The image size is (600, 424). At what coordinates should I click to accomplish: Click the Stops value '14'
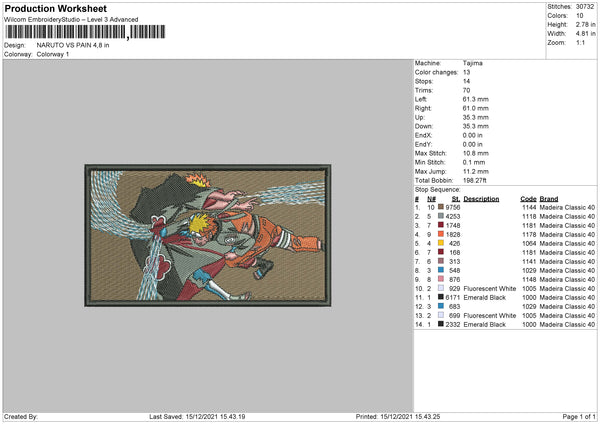[x=466, y=81]
